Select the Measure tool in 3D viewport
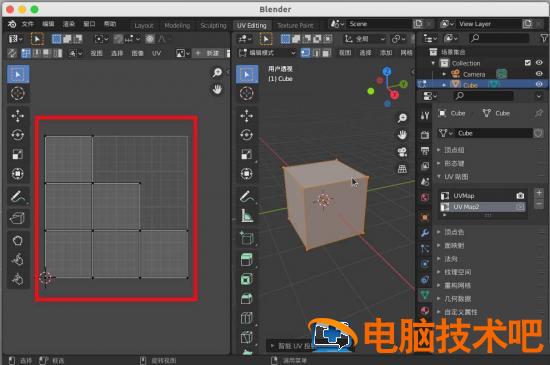The width and height of the screenshot is (550, 365). (x=247, y=216)
